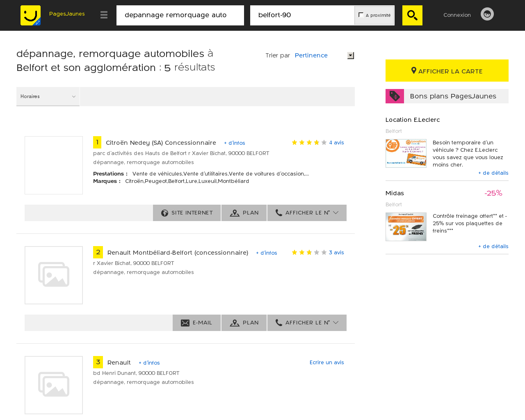The image size is (525, 420).
Task: Click the Marques line 'Citroën,Peugeot,Belfort'
Action: tap(171, 181)
